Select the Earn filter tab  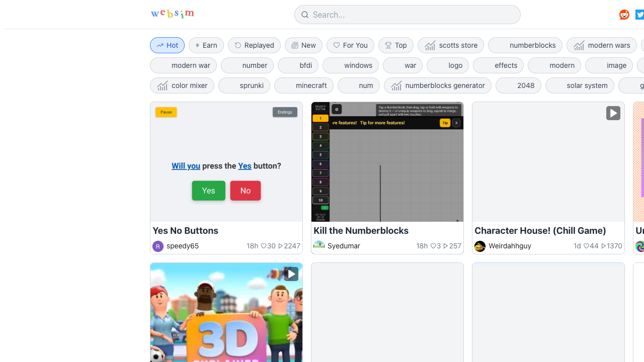tap(206, 45)
